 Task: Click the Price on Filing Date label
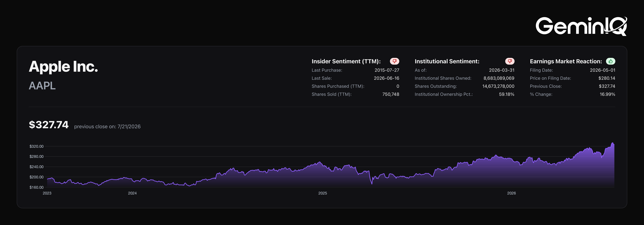[x=550, y=78]
